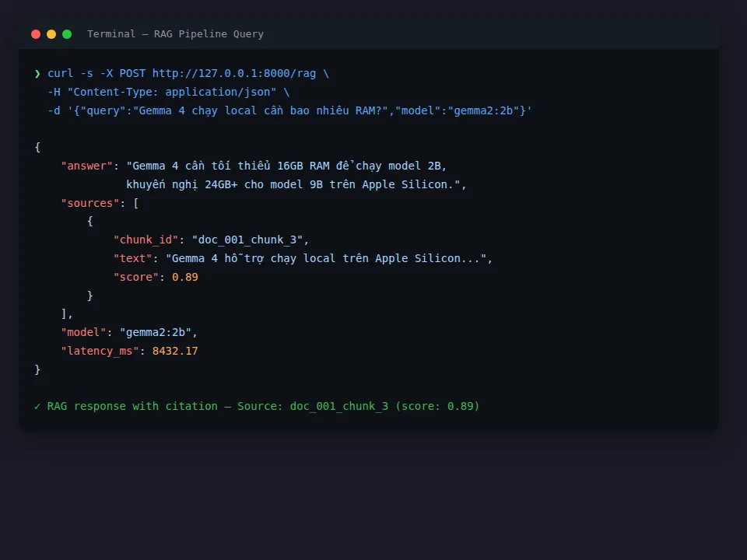This screenshot has width=747, height=560.
Task: Click the score value 0.89 in JSON
Action: tap(185, 277)
